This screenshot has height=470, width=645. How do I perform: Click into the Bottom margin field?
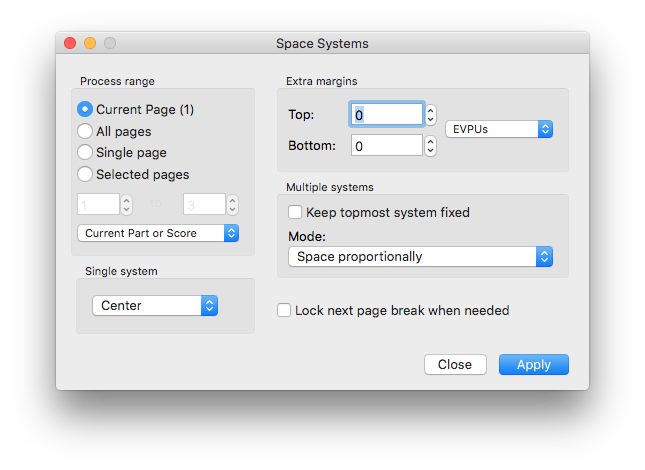point(387,146)
